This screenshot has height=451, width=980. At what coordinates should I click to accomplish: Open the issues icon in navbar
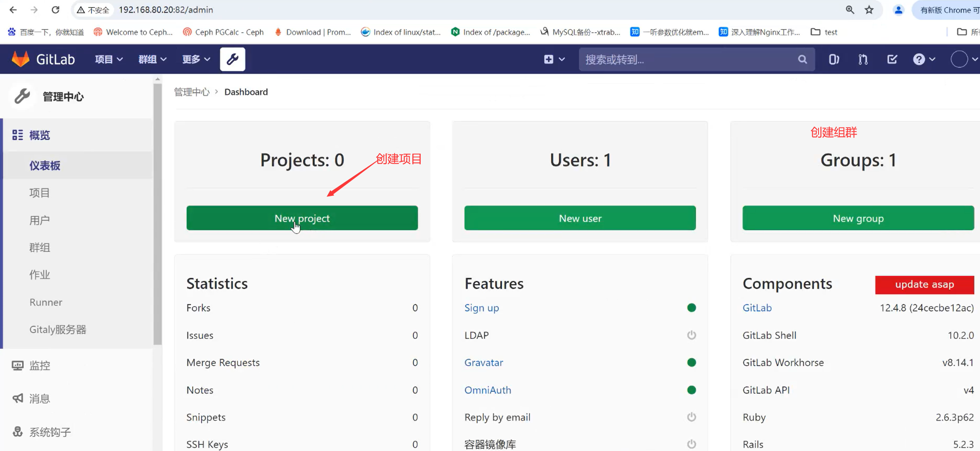833,59
